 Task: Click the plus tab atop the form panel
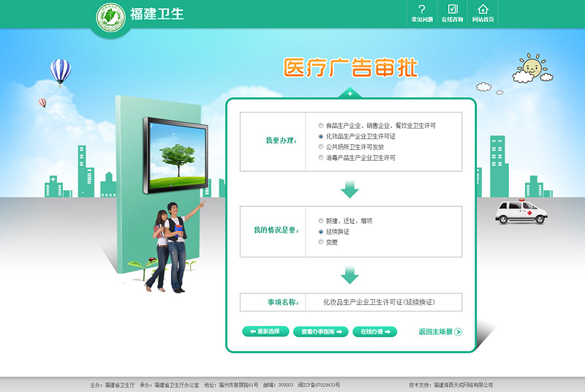click(350, 94)
